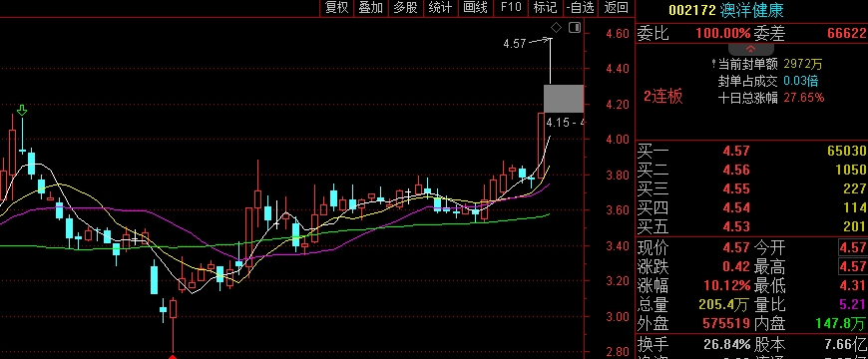
Task: Remove stock via -自选 button
Action: coord(580,7)
